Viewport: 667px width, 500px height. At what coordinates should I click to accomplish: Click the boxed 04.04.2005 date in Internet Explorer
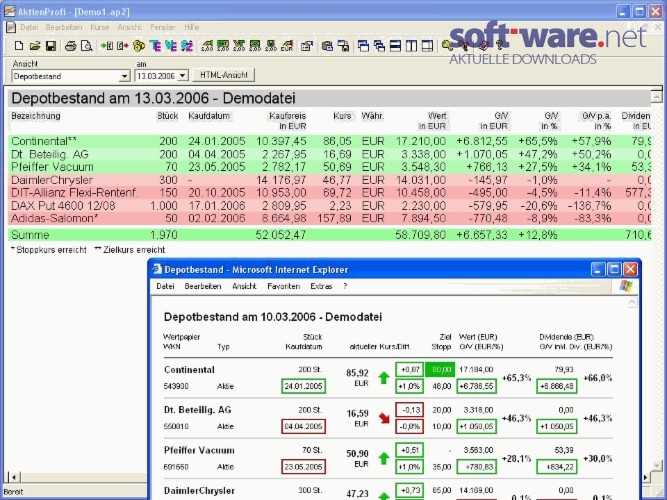pos(303,426)
